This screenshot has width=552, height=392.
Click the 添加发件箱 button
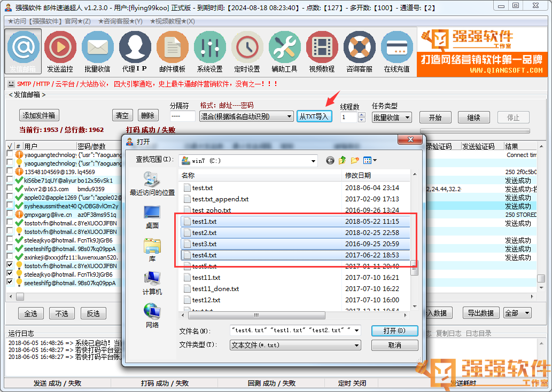click(x=38, y=115)
